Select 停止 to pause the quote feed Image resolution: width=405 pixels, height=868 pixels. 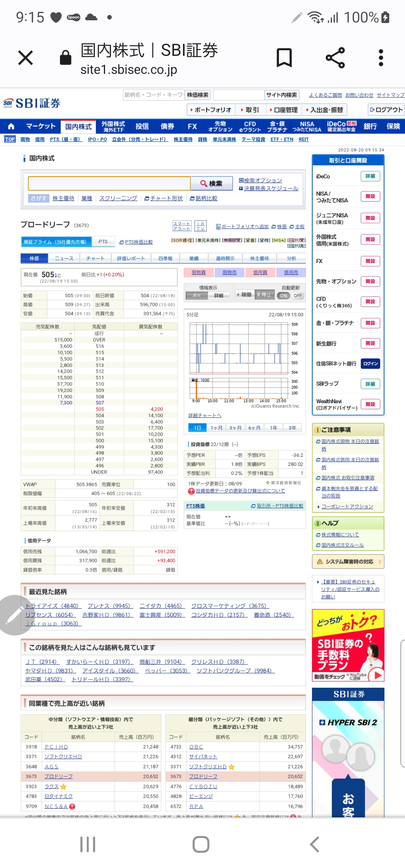pos(264,295)
